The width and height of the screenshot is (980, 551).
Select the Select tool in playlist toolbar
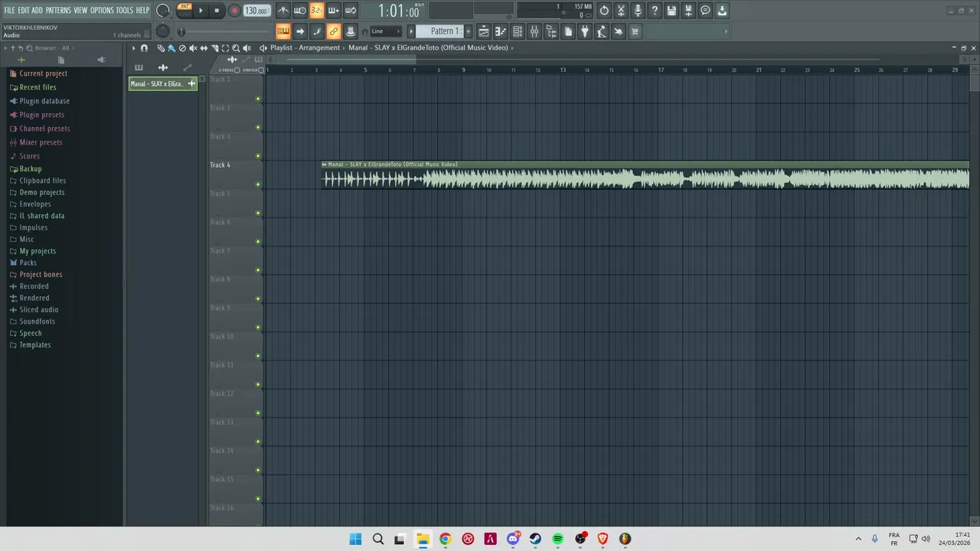tap(225, 47)
